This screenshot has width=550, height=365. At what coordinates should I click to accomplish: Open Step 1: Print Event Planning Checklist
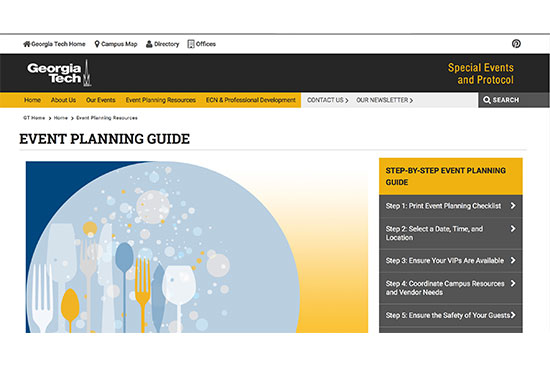click(x=451, y=206)
